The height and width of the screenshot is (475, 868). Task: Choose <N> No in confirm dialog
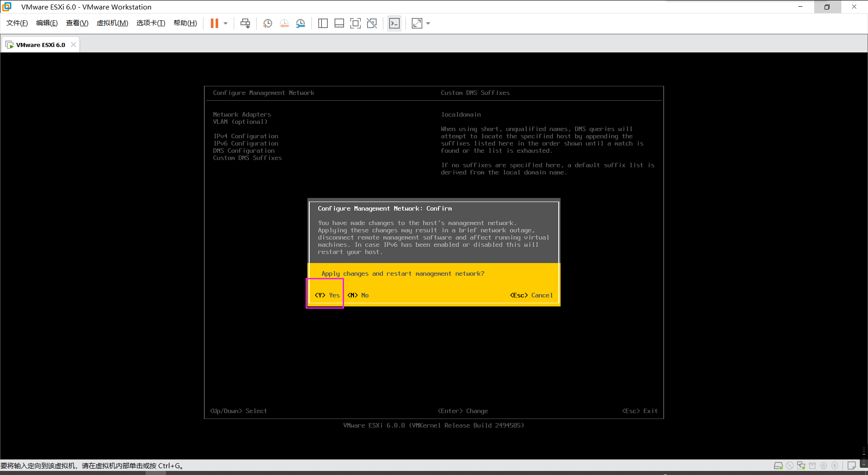[358, 295]
